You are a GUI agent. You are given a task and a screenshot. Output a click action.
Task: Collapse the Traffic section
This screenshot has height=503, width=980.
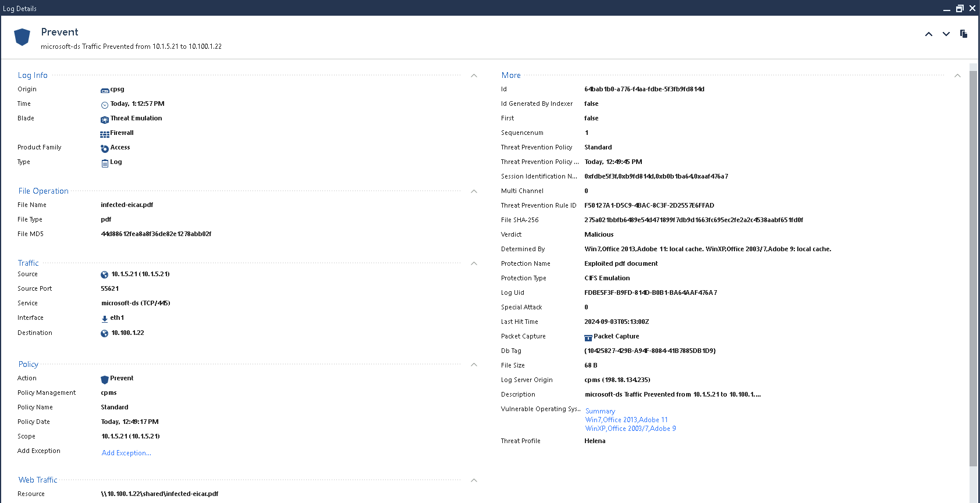click(x=474, y=263)
